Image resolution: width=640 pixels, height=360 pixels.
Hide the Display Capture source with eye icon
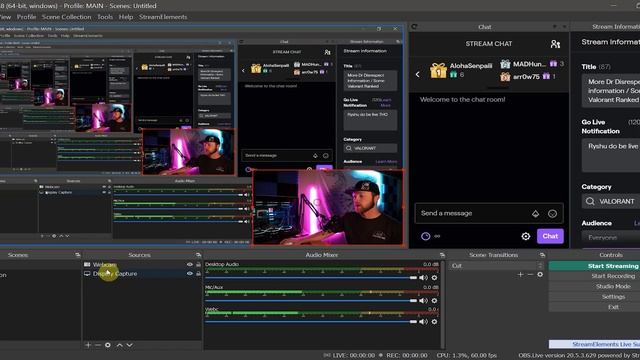pyautogui.click(x=190, y=273)
